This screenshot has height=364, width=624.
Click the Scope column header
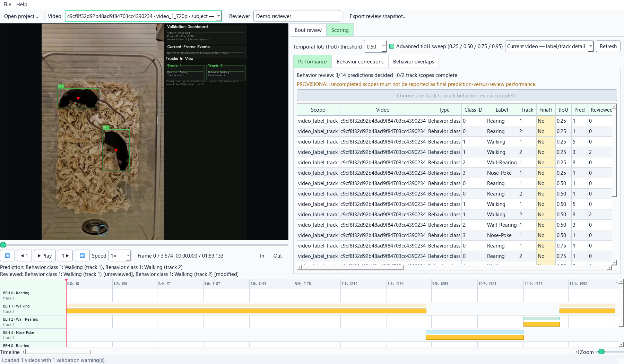[x=318, y=110]
